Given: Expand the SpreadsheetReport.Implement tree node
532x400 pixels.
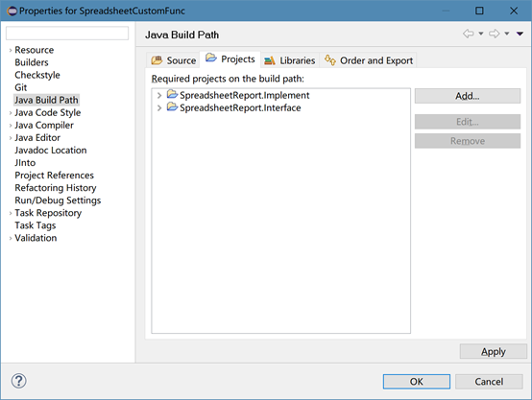Looking at the screenshot, I should [159, 96].
